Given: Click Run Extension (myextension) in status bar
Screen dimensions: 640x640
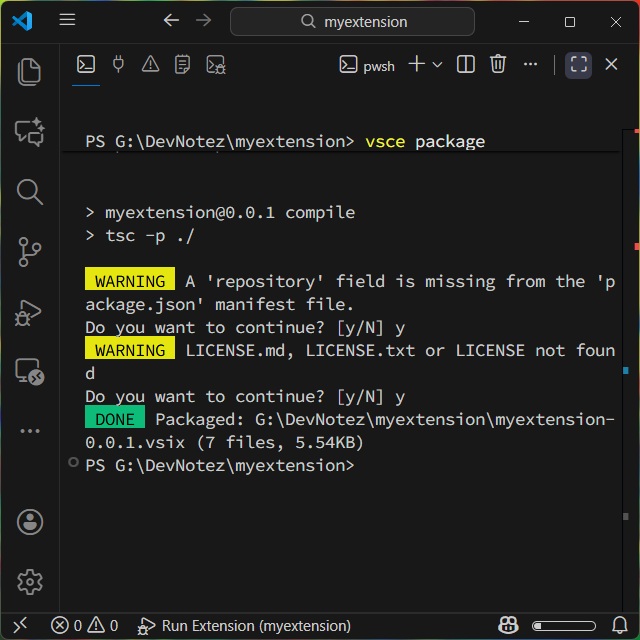Looking at the screenshot, I should (x=245, y=625).
